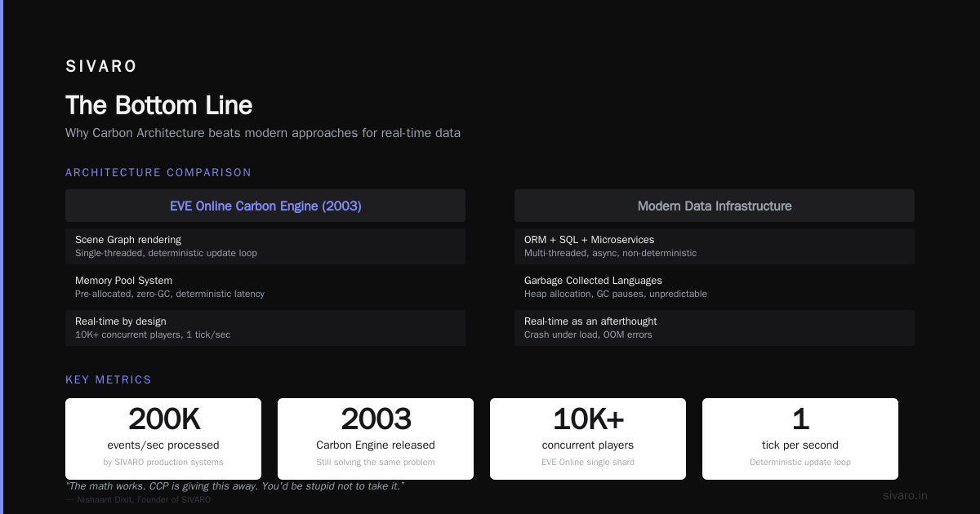
Task: Click the 'ARCHITECTURE COMPARISON' section label
Action: pyautogui.click(x=158, y=172)
